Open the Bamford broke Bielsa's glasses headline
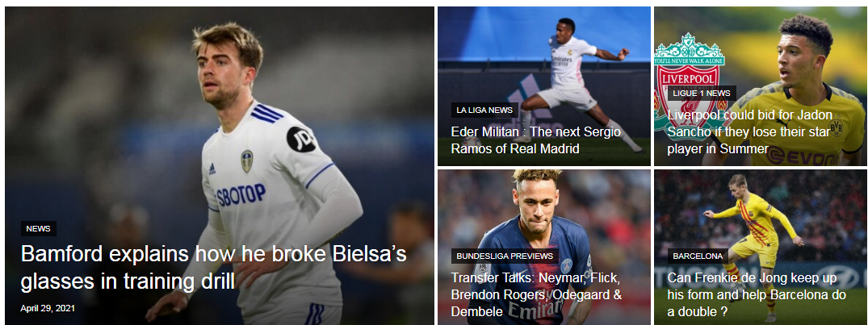The image size is (868, 325). coord(214,268)
